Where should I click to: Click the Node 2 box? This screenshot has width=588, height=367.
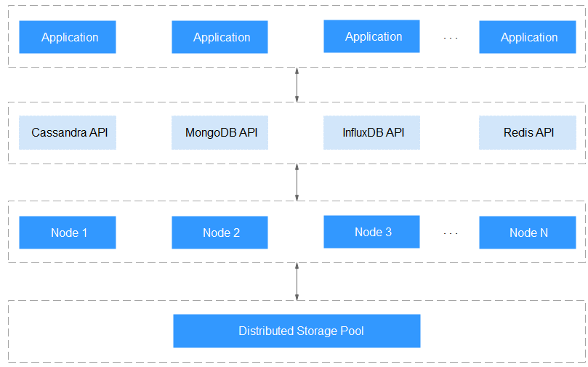(220, 233)
